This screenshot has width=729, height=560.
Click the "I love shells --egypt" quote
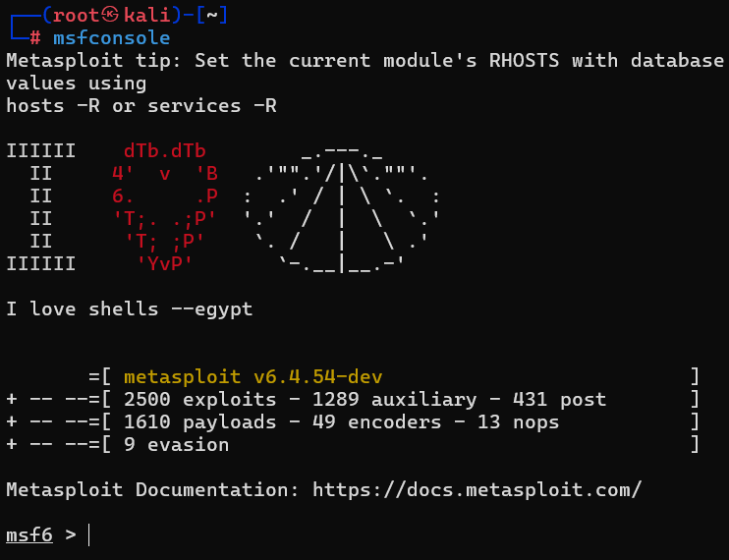[x=129, y=309]
